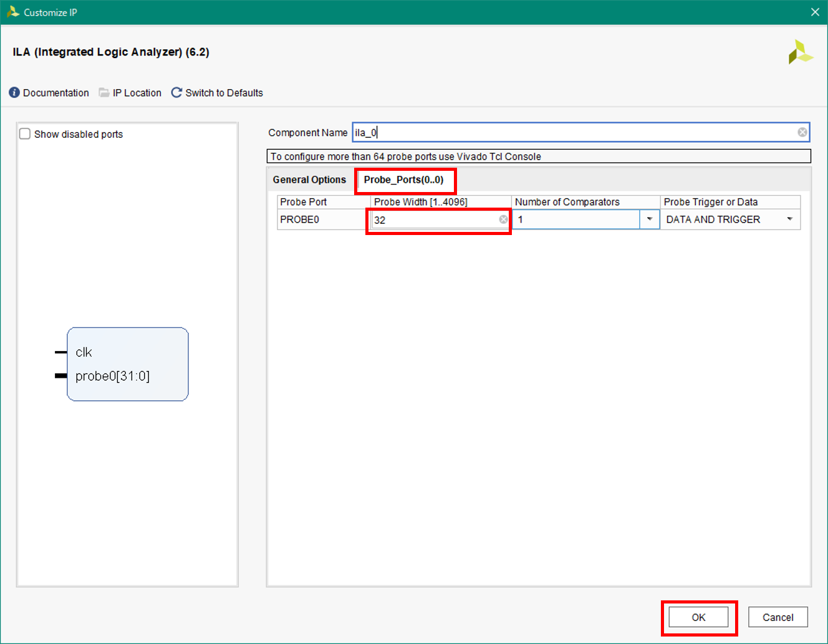
Task: Clear the Component Name field using the x icon
Action: [802, 132]
